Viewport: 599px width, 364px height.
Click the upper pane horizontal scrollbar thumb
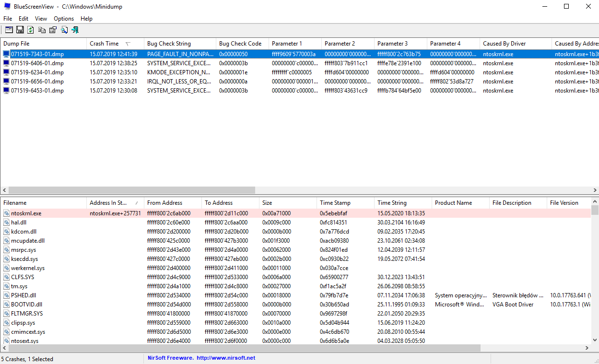coord(132,190)
